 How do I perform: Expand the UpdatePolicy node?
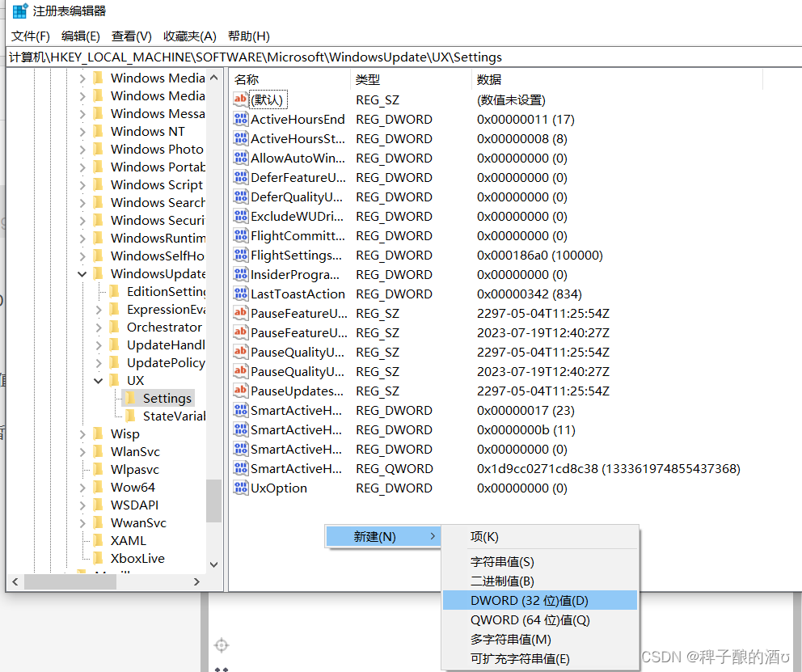[99, 363]
